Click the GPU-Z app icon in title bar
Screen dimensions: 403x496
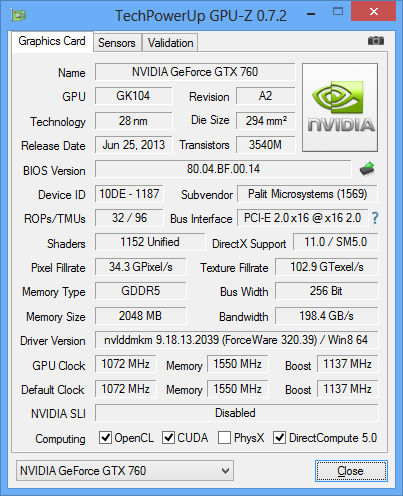coord(19,15)
